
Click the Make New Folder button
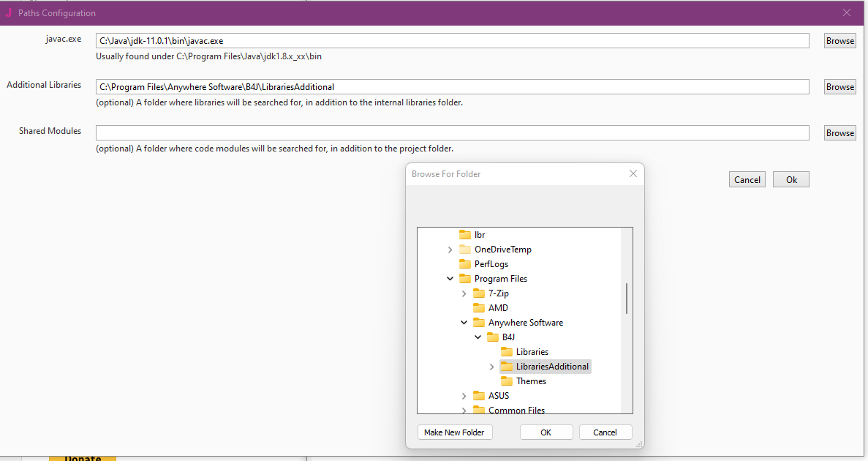tap(455, 432)
